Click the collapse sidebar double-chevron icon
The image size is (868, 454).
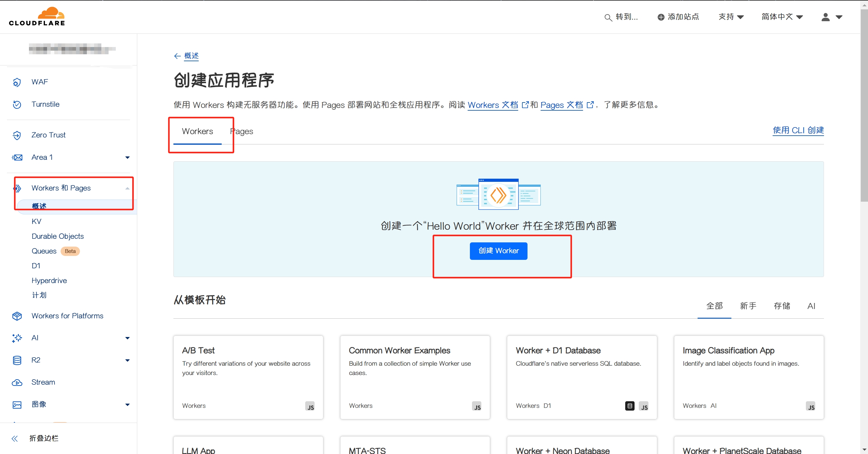[x=14, y=438]
